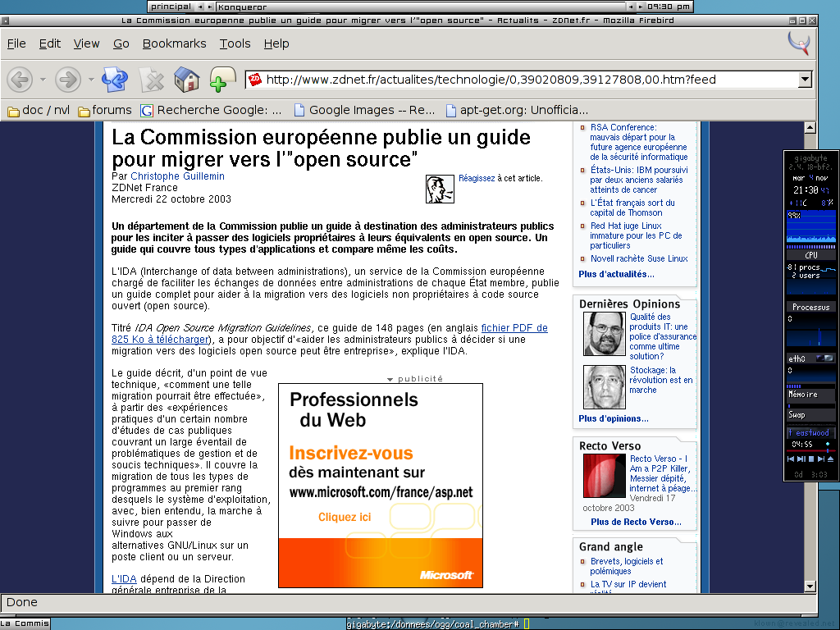
Task: Open the 'Qualité des produits IT' author photo
Action: click(x=605, y=335)
